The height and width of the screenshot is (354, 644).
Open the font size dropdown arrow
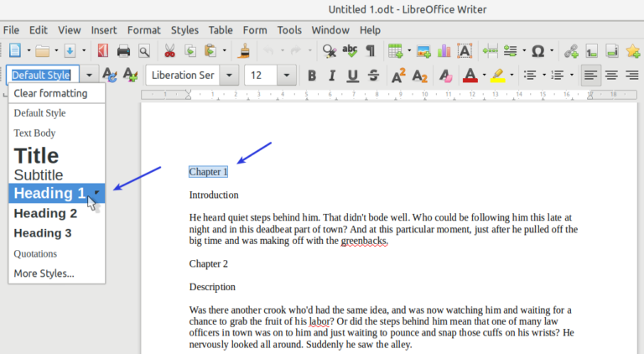286,75
